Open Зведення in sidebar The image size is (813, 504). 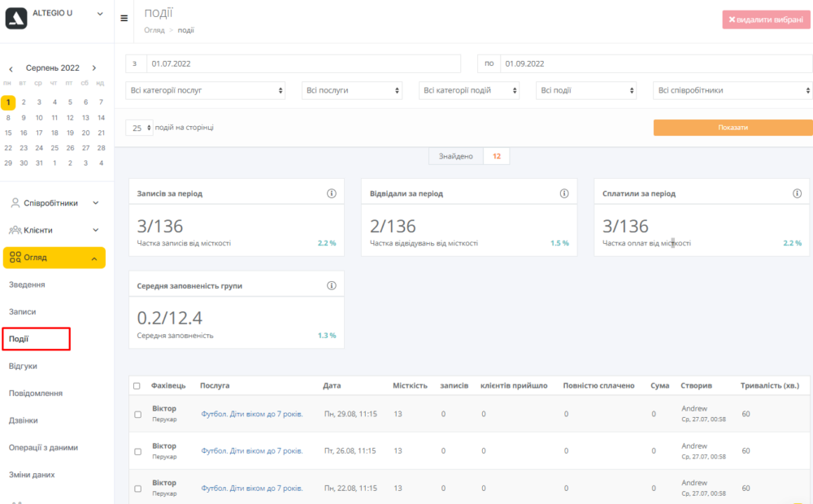click(27, 285)
